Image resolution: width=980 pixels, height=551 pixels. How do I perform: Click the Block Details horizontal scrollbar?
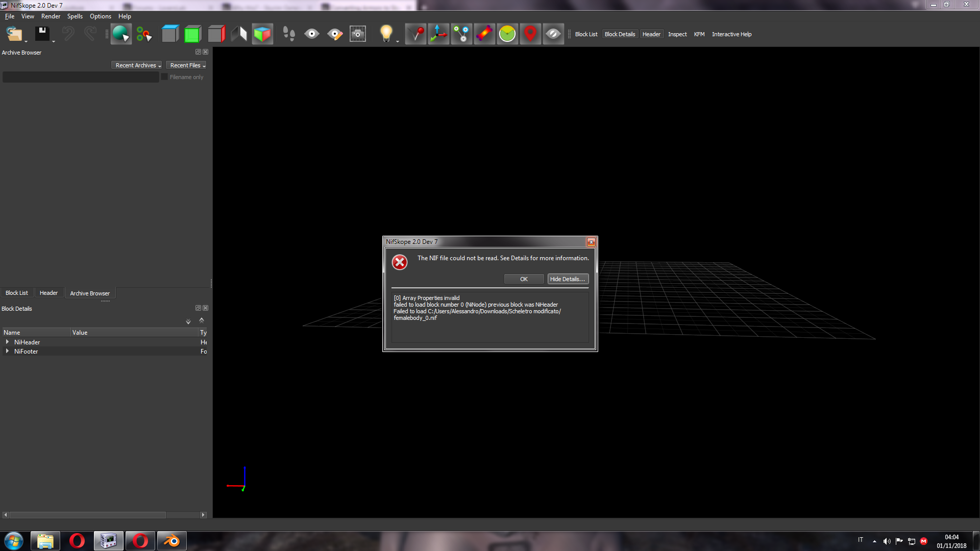point(104,515)
